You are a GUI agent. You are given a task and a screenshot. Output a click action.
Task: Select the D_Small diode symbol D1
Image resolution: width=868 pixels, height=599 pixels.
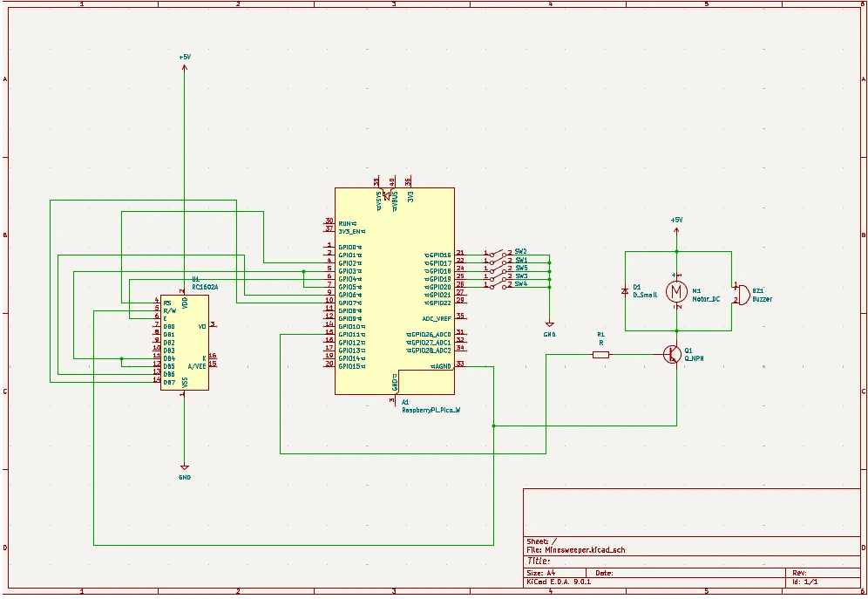tap(625, 290)
